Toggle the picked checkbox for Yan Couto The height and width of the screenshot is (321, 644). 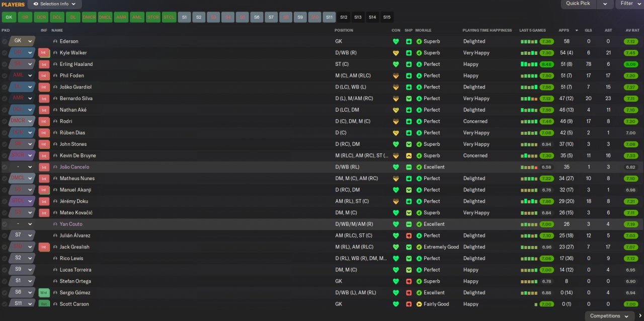click(5, 224)
